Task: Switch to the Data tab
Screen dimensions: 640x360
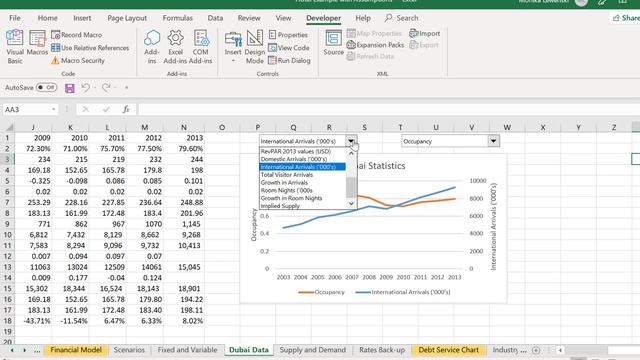Action: click(215, 18)
